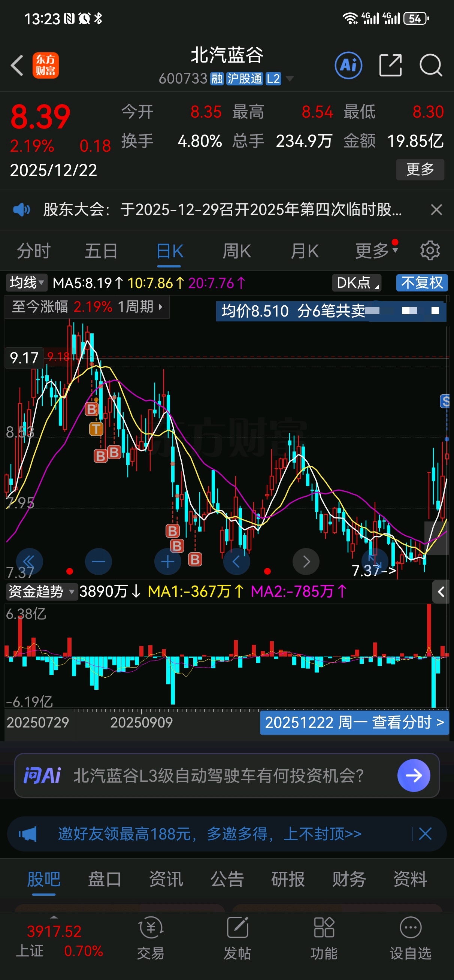The width and height of the screenshot is (454, 980).
Task: Expand the 至今涨幅 1周期 selector
Action: tap(87, 307)
